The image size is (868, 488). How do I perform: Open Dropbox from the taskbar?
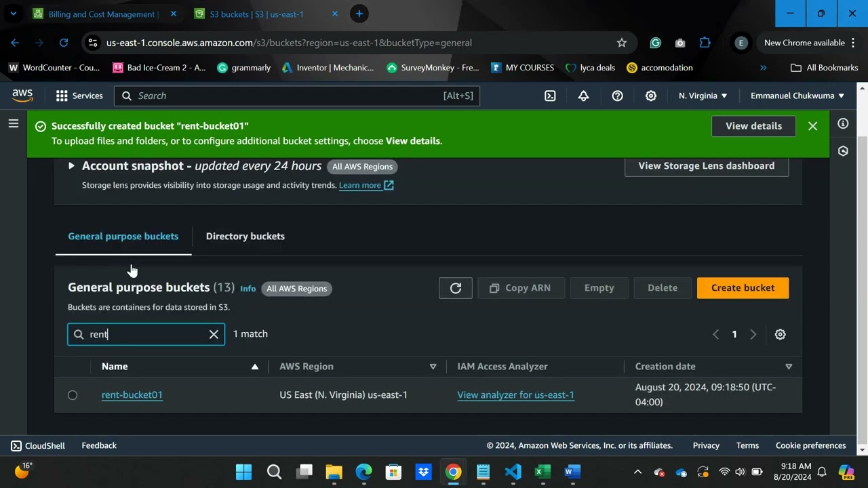point(423,472)
